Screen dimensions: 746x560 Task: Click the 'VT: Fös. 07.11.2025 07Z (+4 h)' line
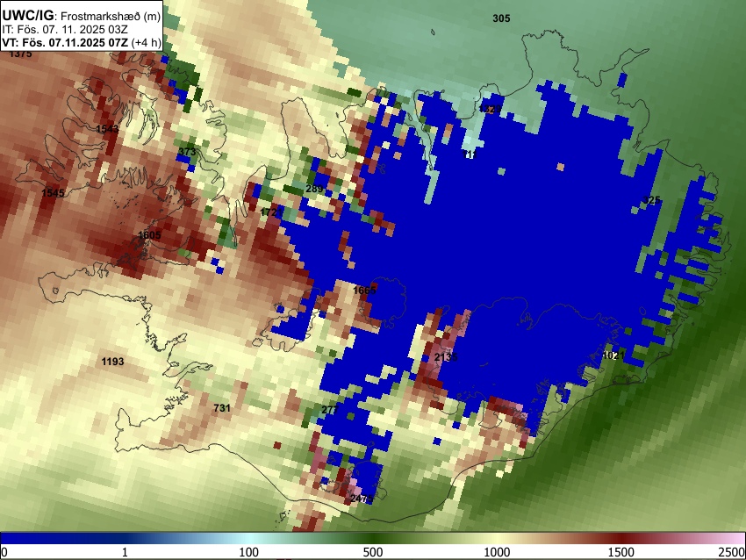82,42
